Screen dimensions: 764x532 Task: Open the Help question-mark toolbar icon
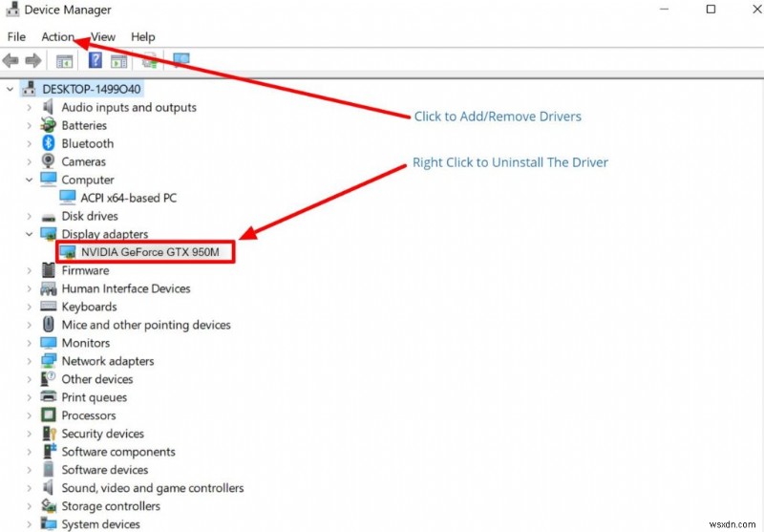95,60
